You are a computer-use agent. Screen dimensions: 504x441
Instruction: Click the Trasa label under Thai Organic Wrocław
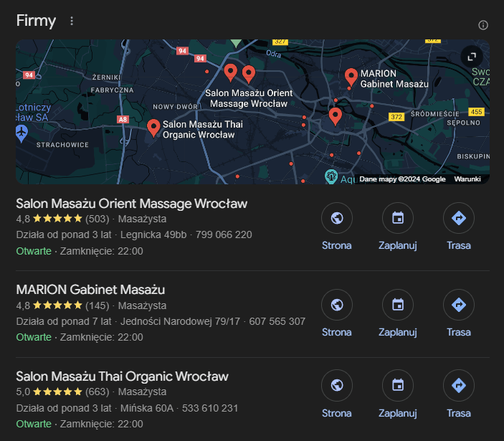tap(459, 413)
